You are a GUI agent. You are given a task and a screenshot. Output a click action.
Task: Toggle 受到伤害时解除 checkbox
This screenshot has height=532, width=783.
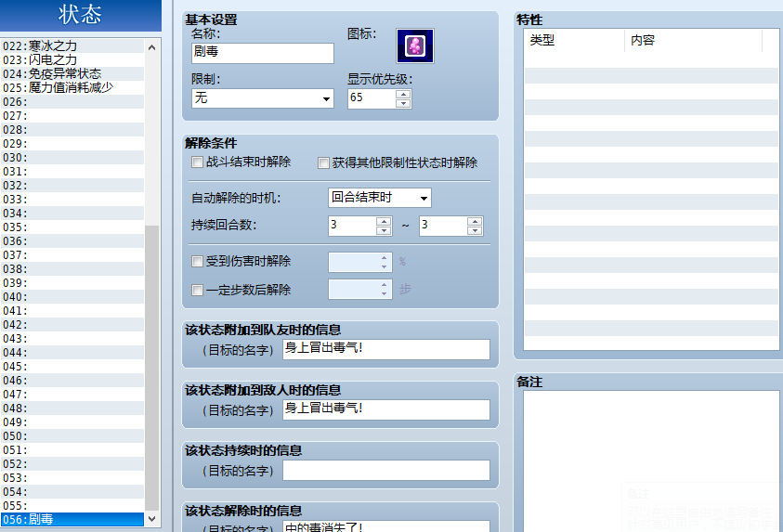click(197, 262)
